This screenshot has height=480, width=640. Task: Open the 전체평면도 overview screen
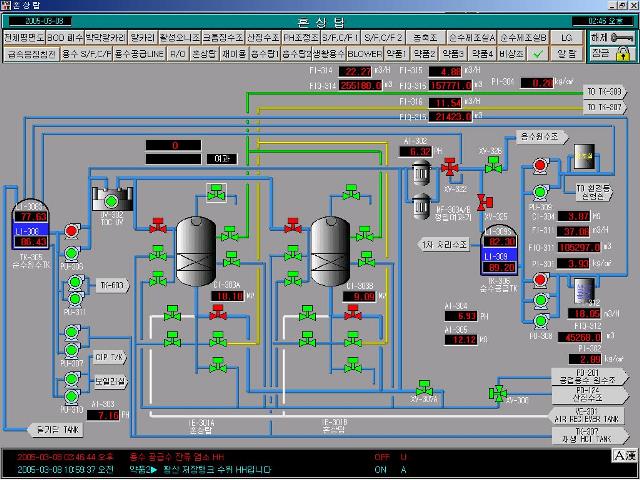(24, 38)
